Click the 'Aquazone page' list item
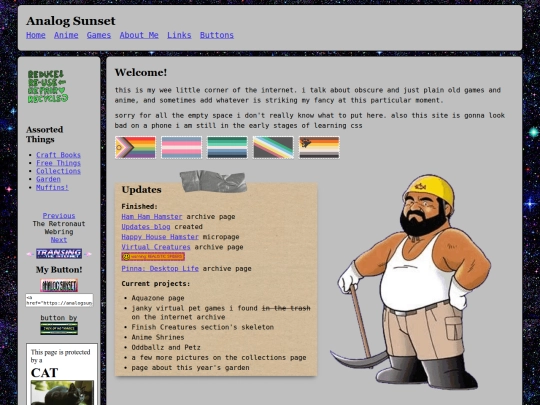This screenshot has width=540, height=405. [158, 298]
